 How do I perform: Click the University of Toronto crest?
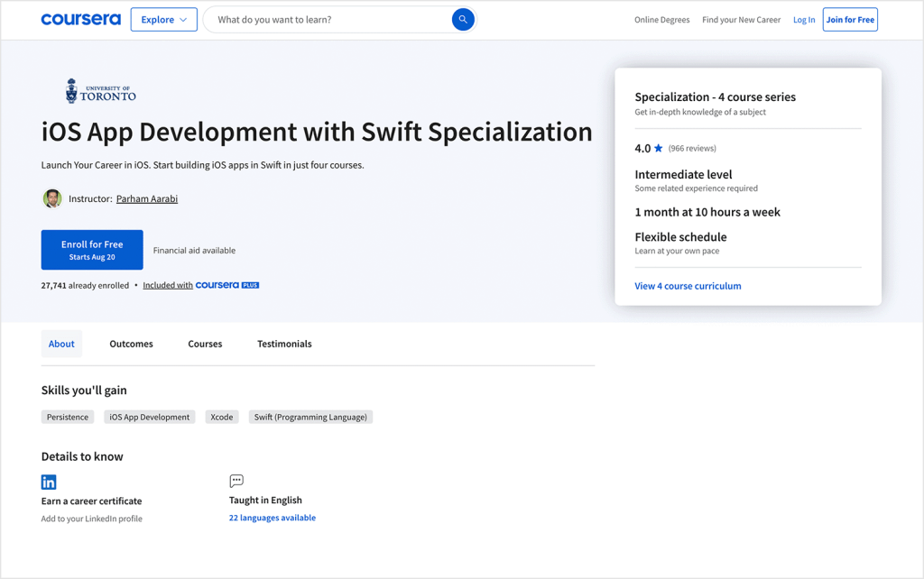(x=72, y=89)
